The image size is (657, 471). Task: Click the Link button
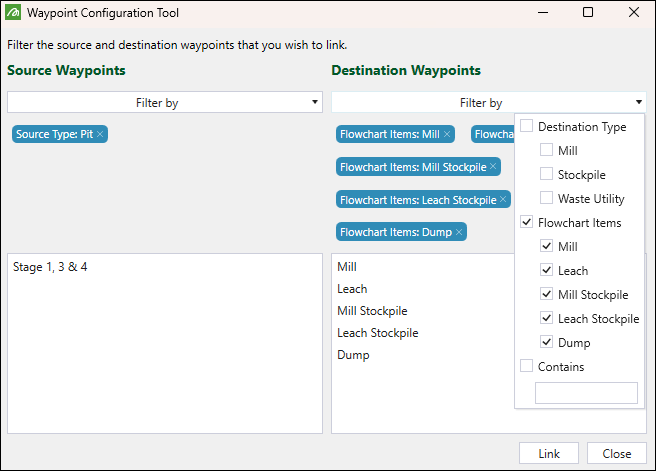pos(549,454)
